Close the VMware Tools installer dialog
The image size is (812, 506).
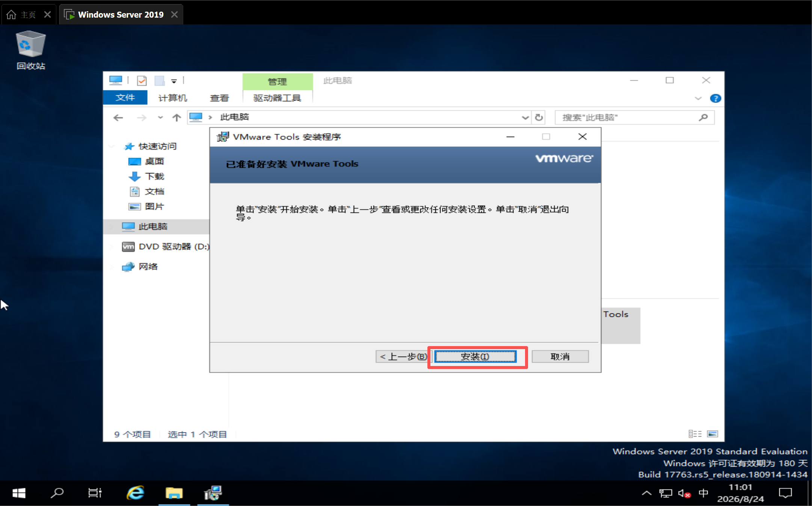[583, 137]
